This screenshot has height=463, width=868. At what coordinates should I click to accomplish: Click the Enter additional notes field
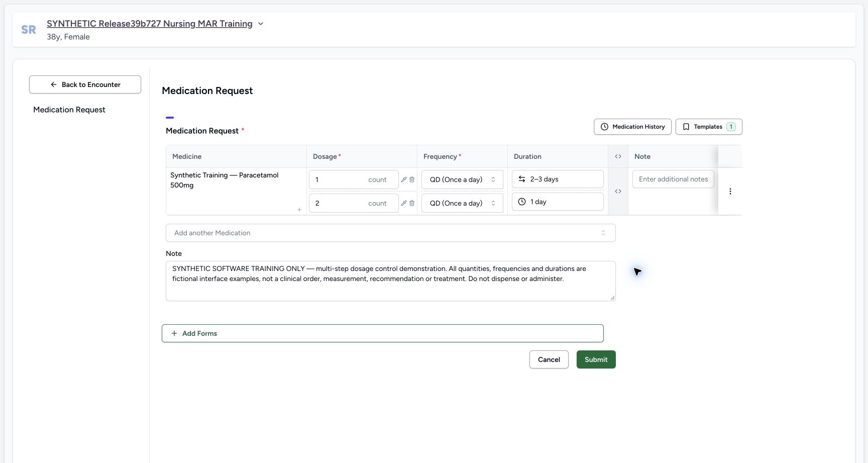673,179
